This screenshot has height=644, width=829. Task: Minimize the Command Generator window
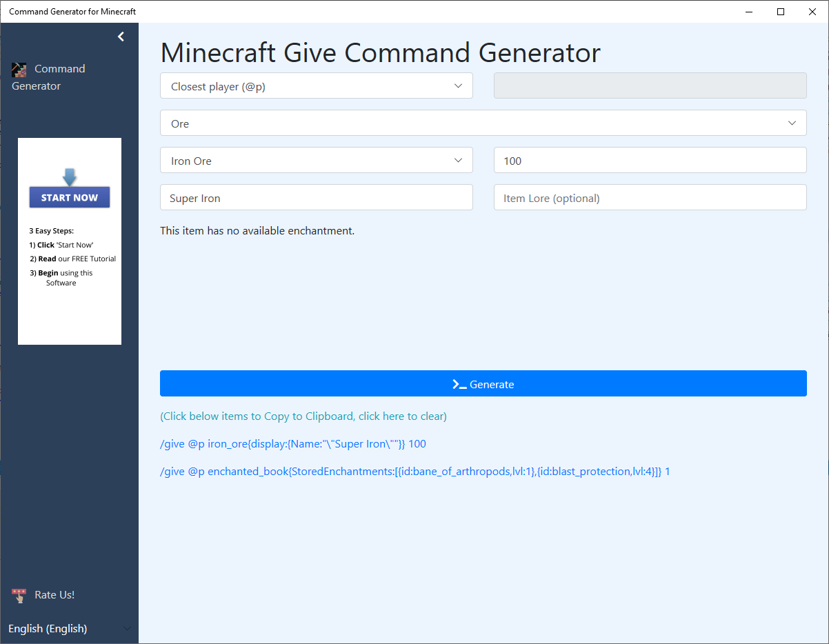[x=749, y=12]
